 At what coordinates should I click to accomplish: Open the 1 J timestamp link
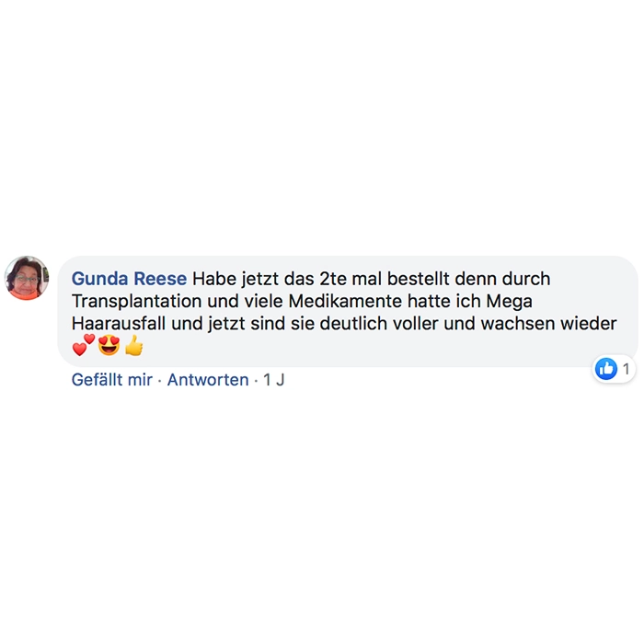pos(273,379)
